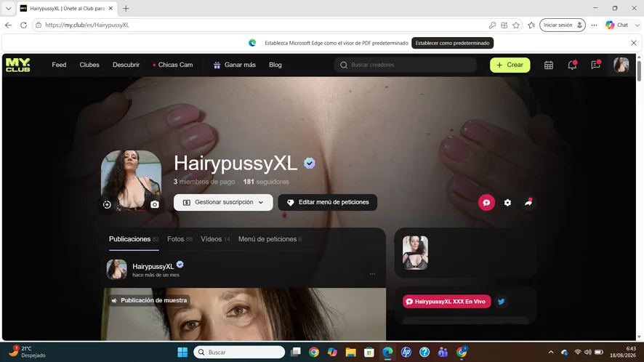
Task: Dismiss the PDF default viewer banner
Action: pyautogui.click(x=633, y=43)
